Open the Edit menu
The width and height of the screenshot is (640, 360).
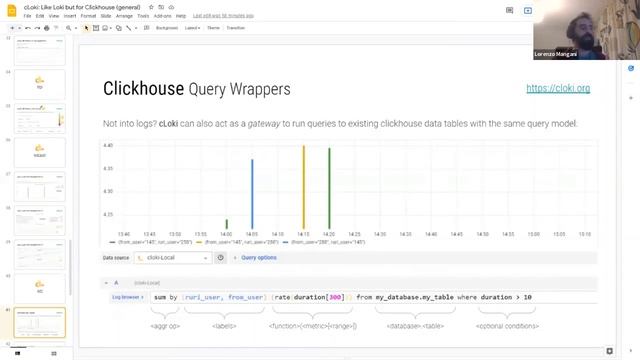(40, 16)
